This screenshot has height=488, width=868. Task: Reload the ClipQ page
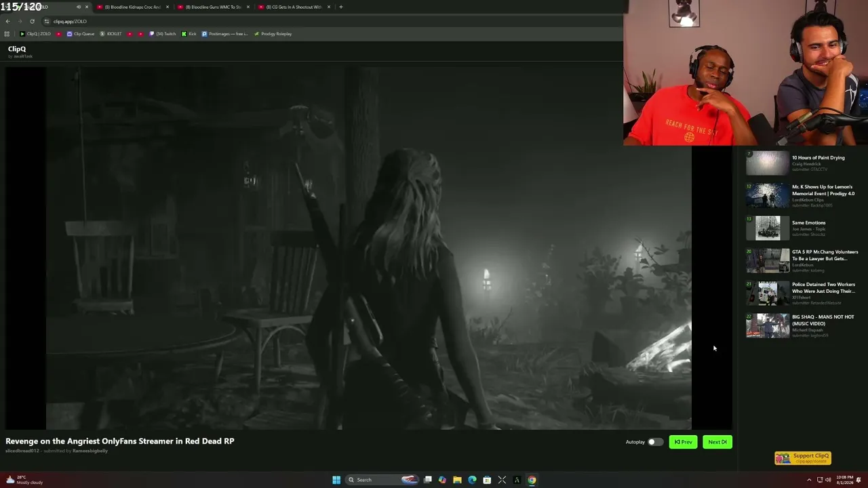(x=32, y=21)
